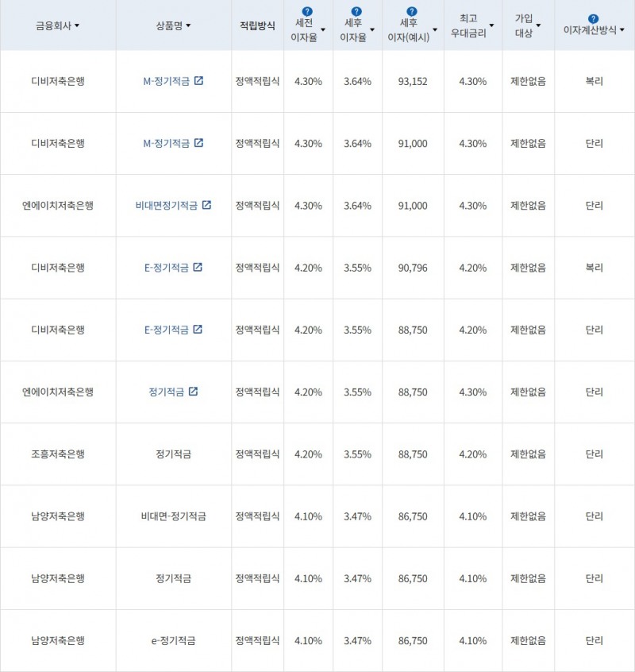Click external link icon beside 비대면정기적금
Screen dimensions: 635x672
(x=206, y=205)
